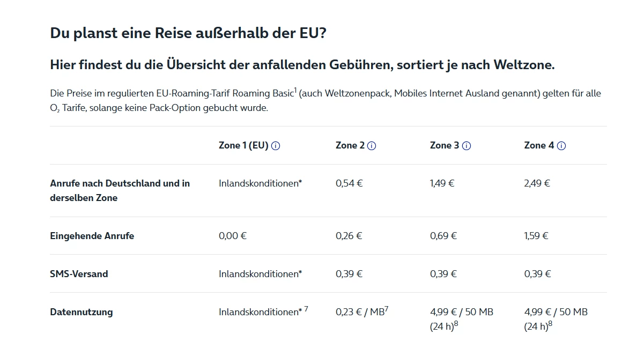Click the 0,54 € call price in Zone 2
This screenshot has width=644, height=349.
(349, 183)
